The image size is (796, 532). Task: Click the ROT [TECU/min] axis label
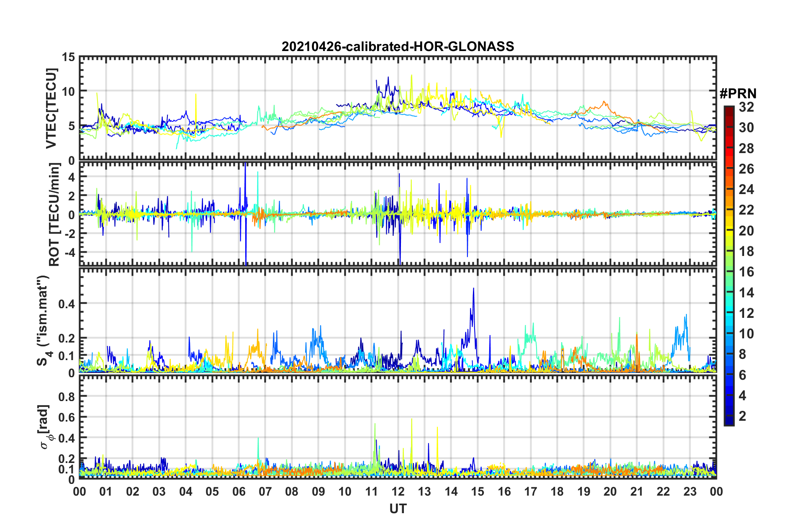[x=54, y=215]
